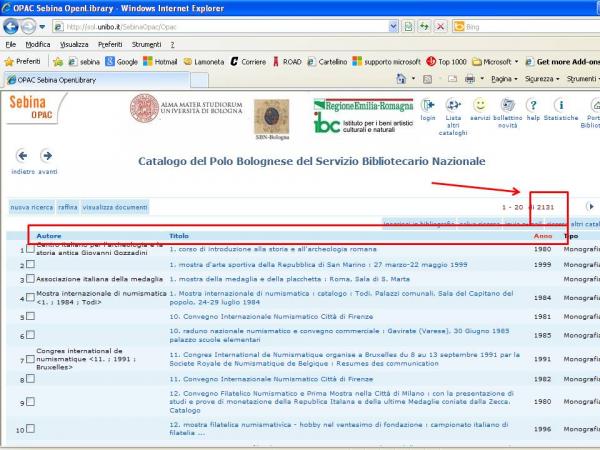Open the Sicurezza dropdown menu
This screenshot has height=450, width=600.
[x=542, y=79]
